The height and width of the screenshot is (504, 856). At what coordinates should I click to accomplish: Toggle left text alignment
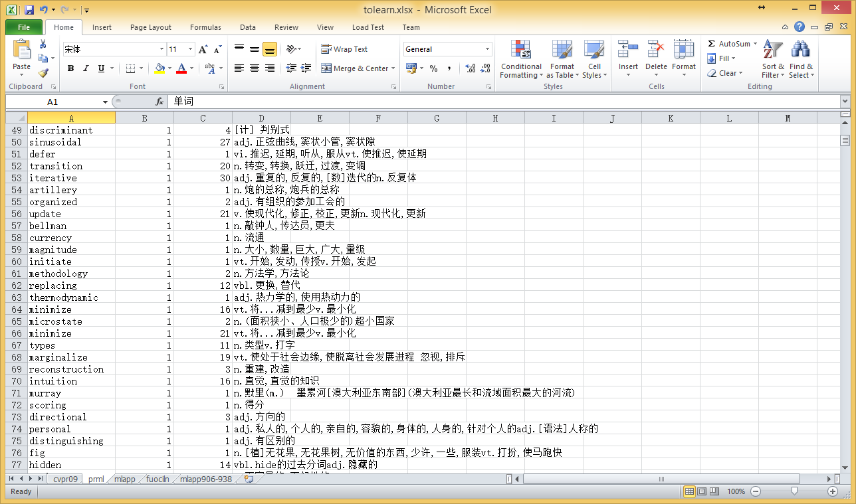coord(239,68)
